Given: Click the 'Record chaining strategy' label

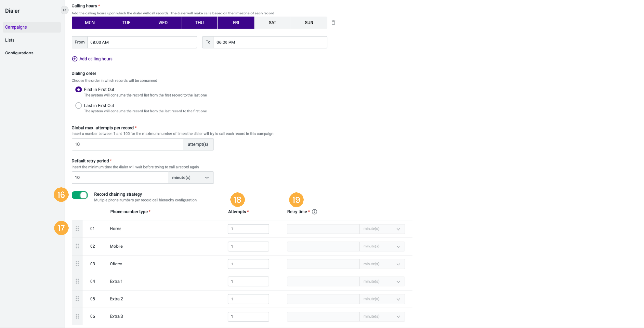Looking at the screenshot, I should coord(118,194).
